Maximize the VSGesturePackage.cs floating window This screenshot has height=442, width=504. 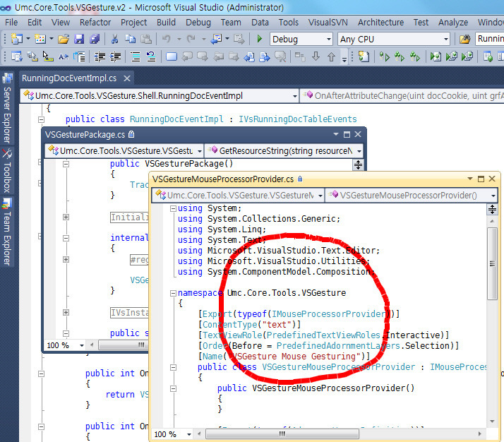pyautogui.click(x=347, y=134)
